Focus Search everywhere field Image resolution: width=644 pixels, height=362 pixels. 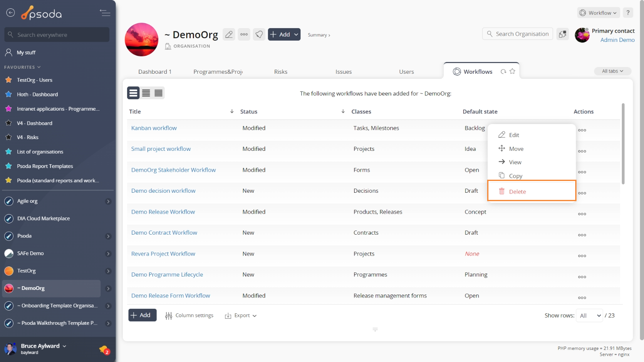(57, 35)
